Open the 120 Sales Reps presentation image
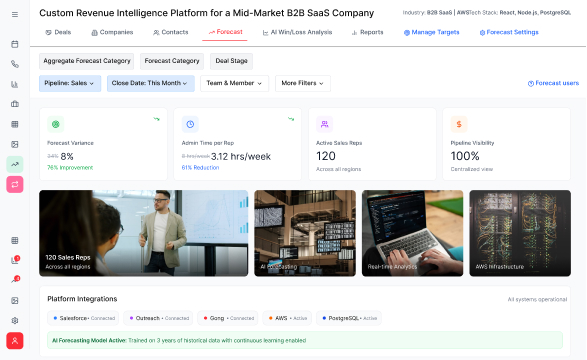The height and width of the screenshot is (360, 587). (144, 233)
